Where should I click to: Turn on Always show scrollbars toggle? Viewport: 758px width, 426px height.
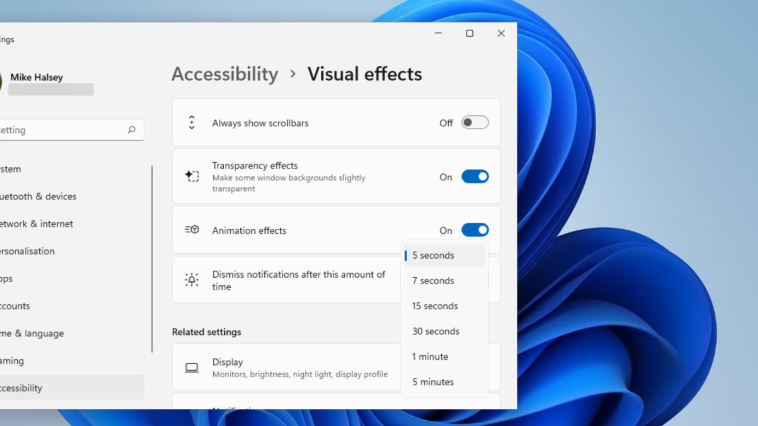tap(475, 122)
